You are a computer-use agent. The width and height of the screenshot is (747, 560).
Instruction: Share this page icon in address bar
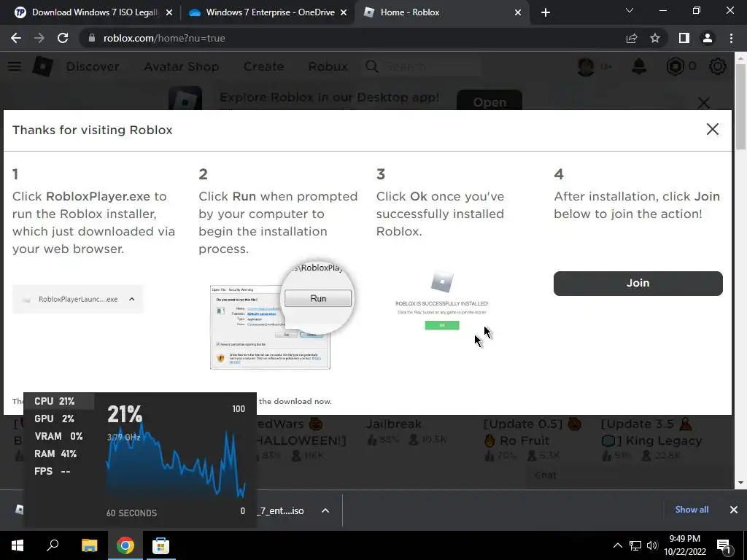(x=632, y=38)
